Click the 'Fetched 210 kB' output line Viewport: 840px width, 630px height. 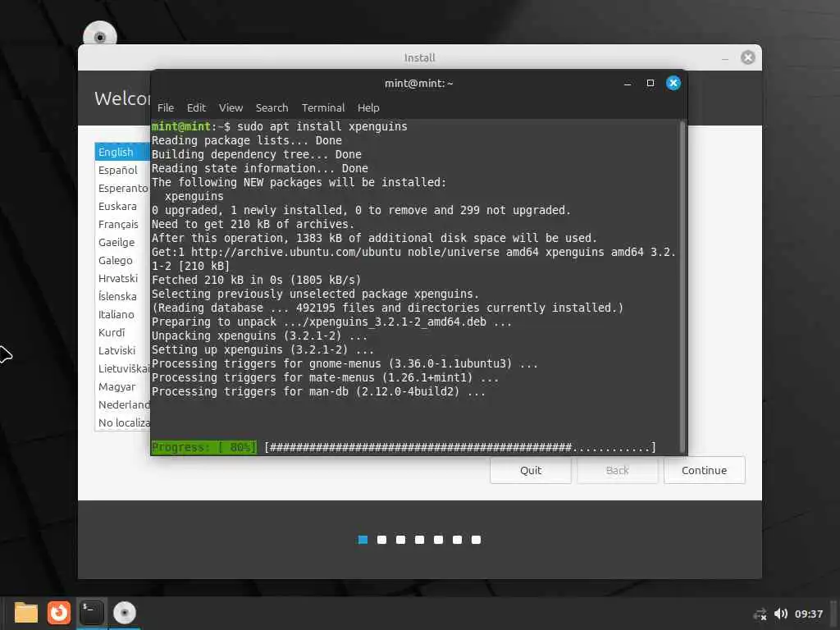coord(256,280)
